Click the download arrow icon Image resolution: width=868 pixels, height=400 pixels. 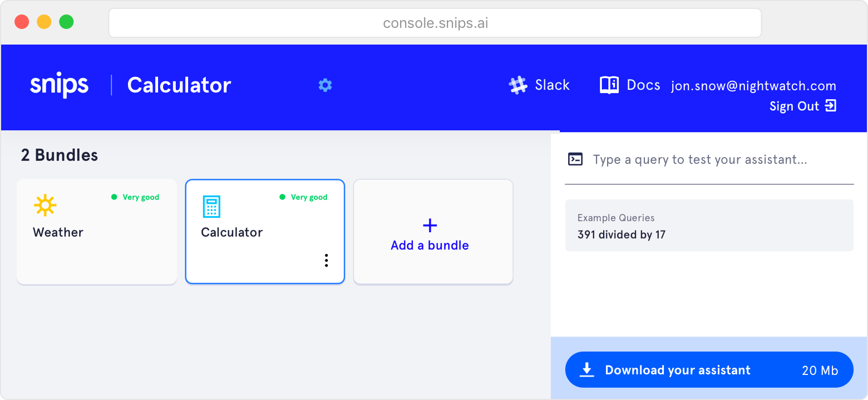pyautogui.click(x=587, y=370)
